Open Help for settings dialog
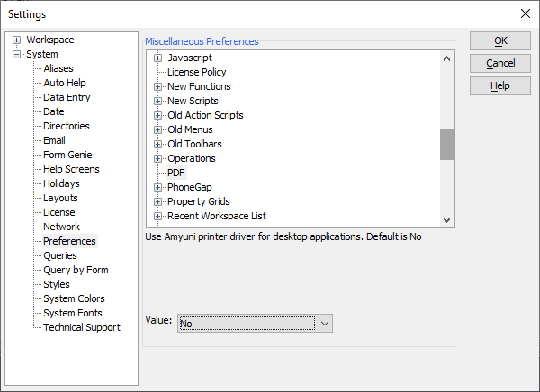540x392 pixels. click(x=500, y=85)
